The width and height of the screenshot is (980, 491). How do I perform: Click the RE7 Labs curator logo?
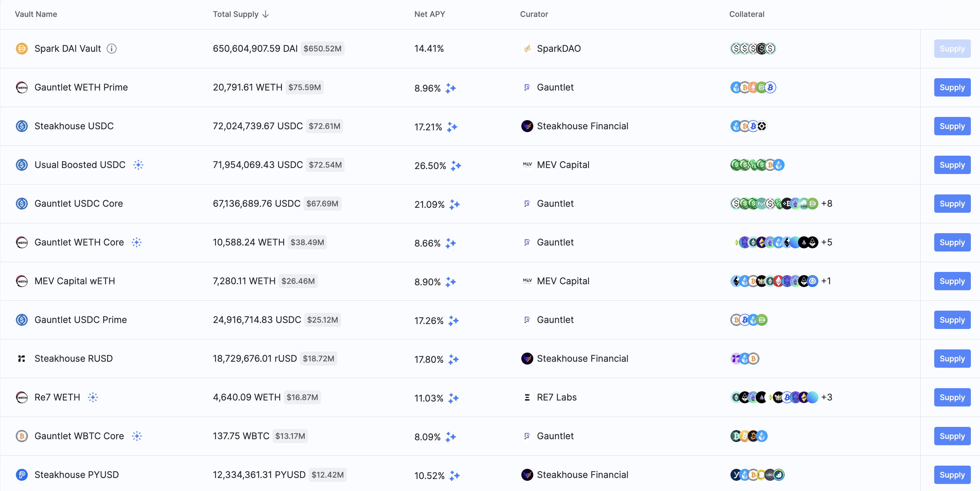point(527,397)
